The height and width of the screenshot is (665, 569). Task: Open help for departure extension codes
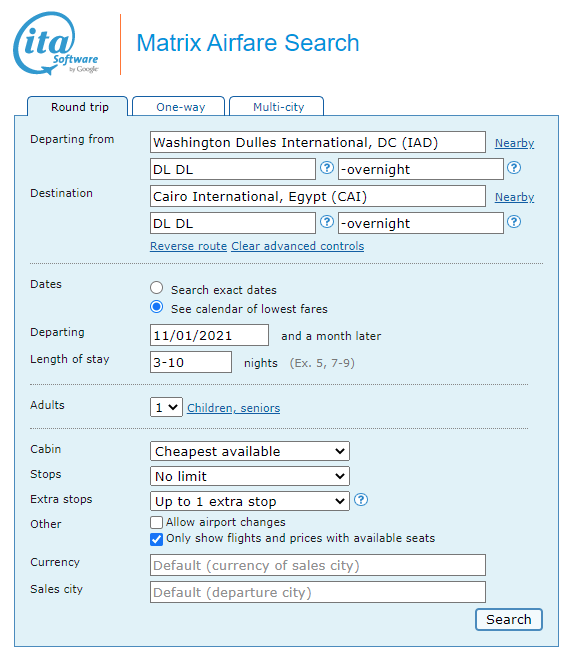[514, 168]
